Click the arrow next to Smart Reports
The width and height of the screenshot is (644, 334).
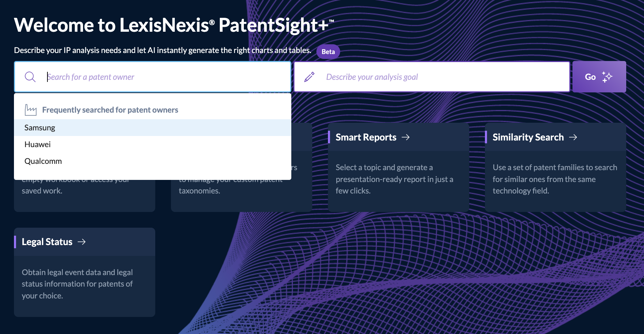(x=406, y=137)
